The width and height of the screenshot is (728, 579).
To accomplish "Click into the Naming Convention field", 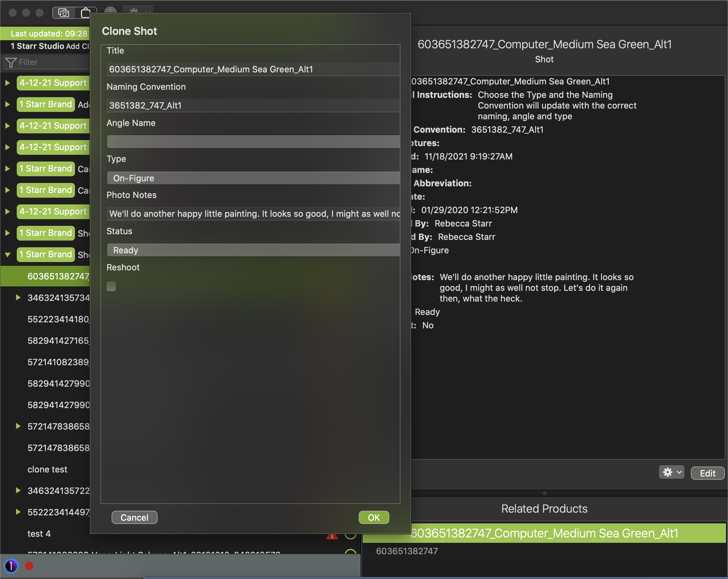I will [253, 106].
